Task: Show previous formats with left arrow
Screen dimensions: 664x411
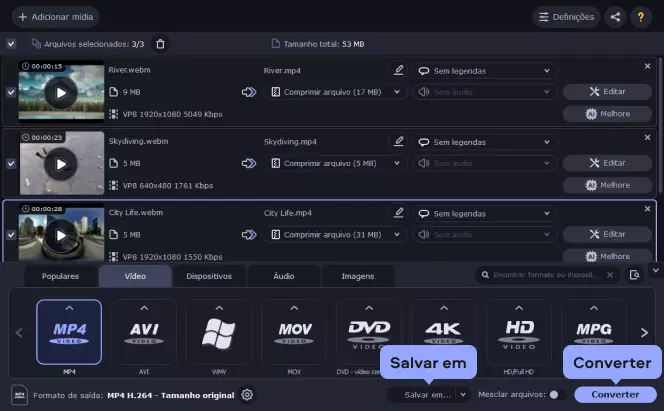Action: [19, 333]
